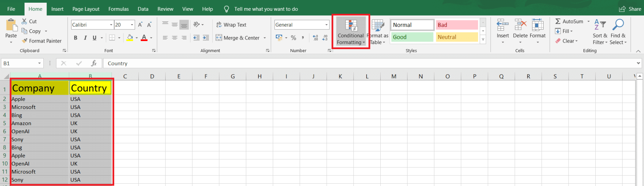Screen dimensions: 644x186
Task: Open the File tab
Action: pyautogui.click(x=11, y=9)
